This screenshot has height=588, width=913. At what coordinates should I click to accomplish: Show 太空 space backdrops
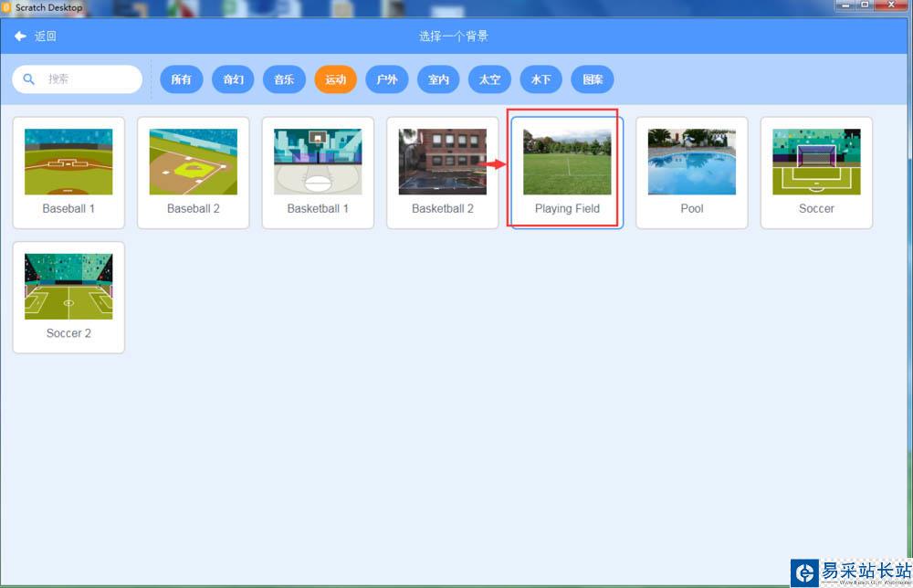pos(489,79)
